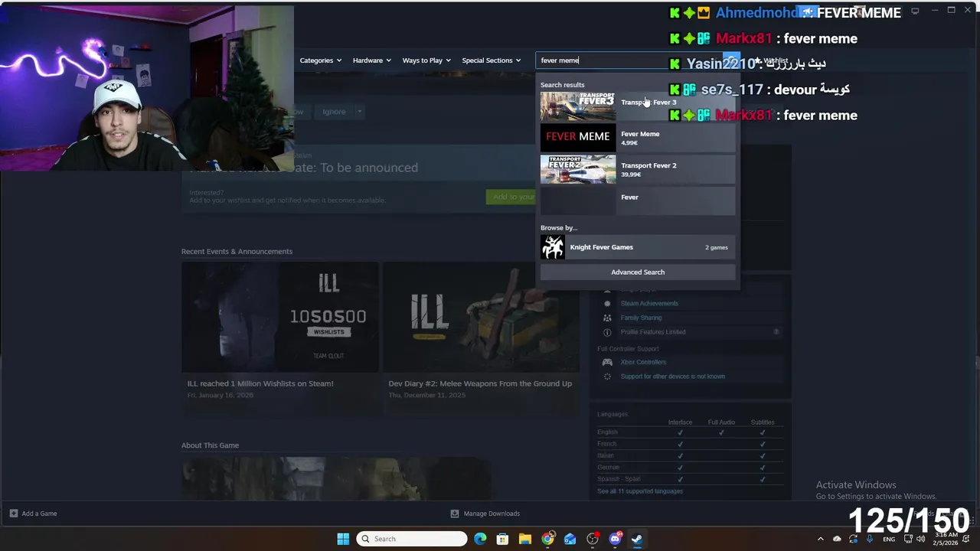Open the dropdown arrow beside Ignore
Image resolution: width=980 pixels, height=551 pixels.
pyautogui.click(x=359, y=112)
